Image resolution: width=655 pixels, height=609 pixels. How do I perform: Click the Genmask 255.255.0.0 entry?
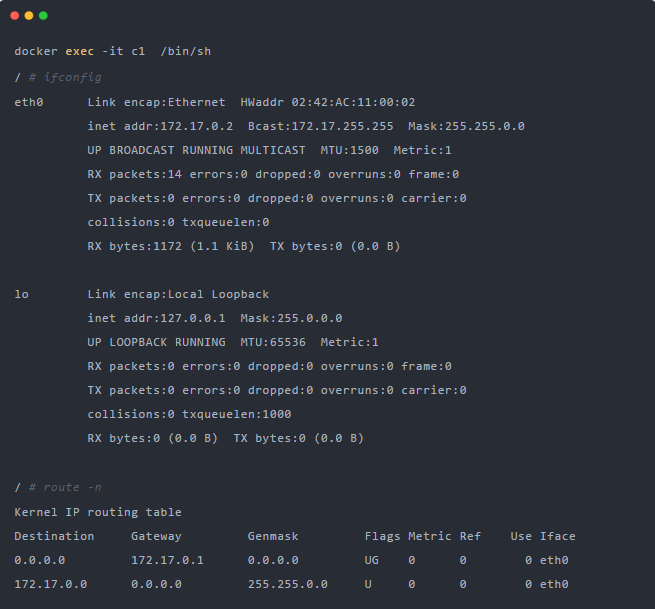tap(288, 584)
